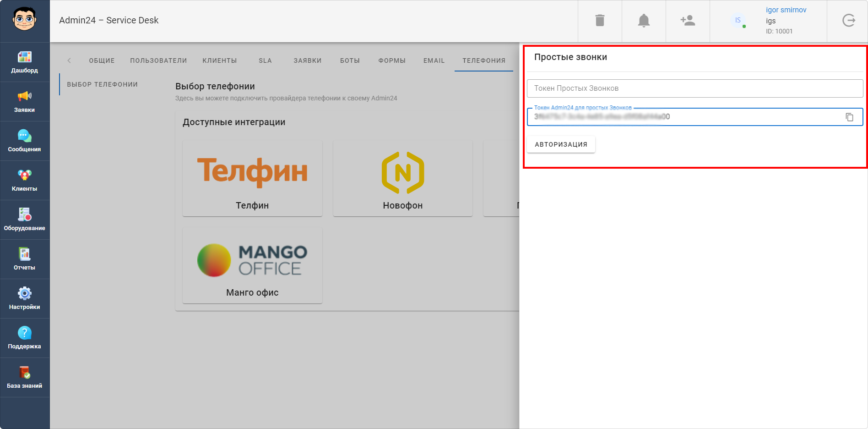This screenshot has height=429, width=868.
Task: Click the add user icon
Action: coord(688,21)
